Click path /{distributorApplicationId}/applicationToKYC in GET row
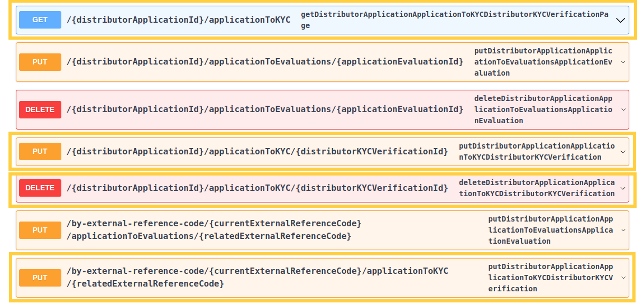644x304 pixels. pos(179,20)
